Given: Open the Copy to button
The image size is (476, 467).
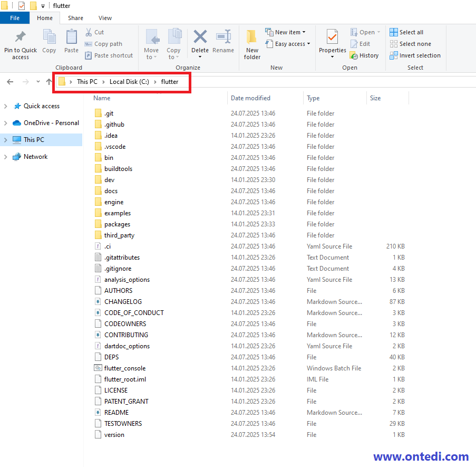Looking at the screenshot, I should click(173, 45).
